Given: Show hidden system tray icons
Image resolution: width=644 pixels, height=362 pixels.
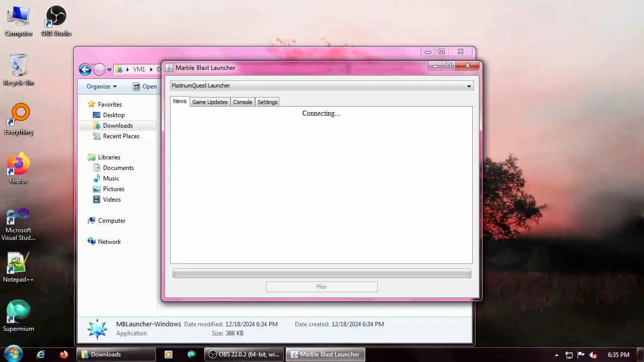Looking at the screenshot, I should point(556,354).
